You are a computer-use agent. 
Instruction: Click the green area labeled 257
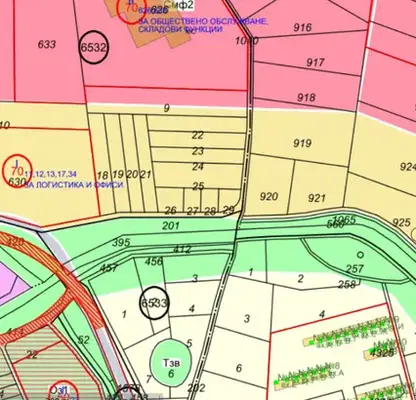355,269
